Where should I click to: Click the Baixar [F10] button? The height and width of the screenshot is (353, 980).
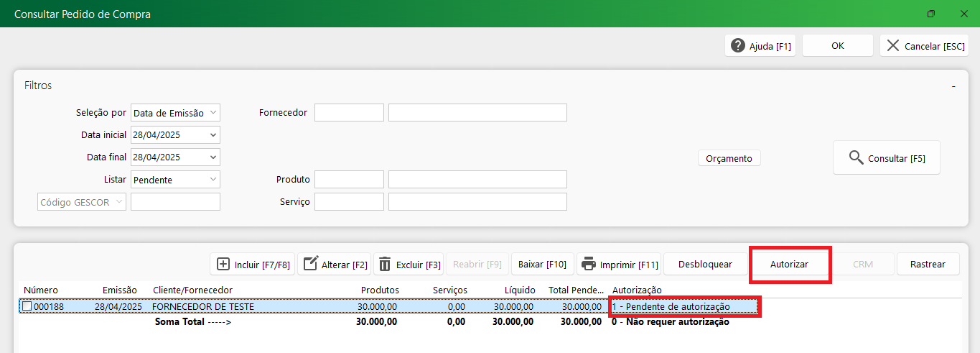click(x=542, y=264)
